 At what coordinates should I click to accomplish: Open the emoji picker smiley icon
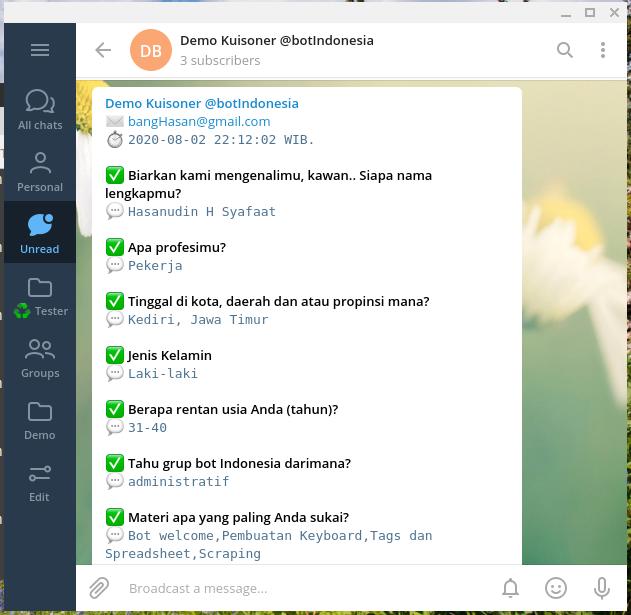tap(556, 588)
